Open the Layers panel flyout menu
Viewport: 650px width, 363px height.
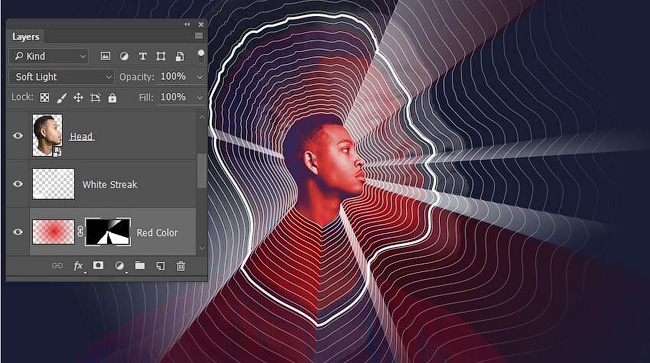click(199, 36)
